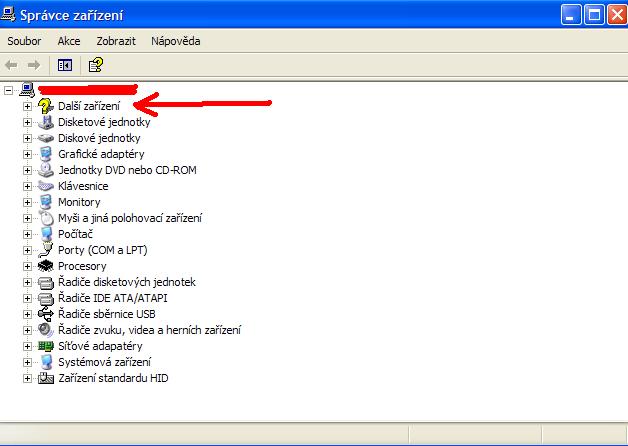Image resolution: width=628 pixels, height=446 pixels.
Task: Open the Zobrazit menu
Action: (116, 41)
